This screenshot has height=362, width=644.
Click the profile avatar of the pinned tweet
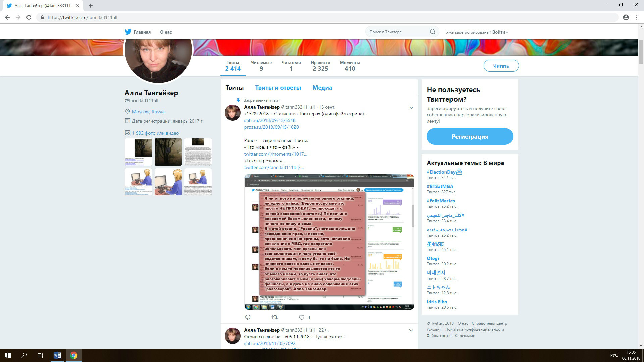(232, 113)
